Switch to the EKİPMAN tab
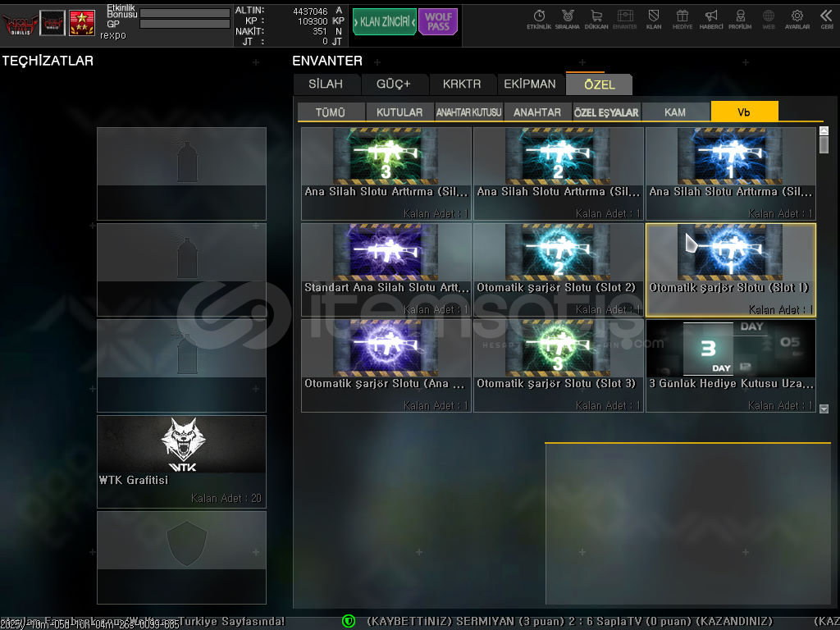Viewport: 840px width, 630px height. (530, 84)
